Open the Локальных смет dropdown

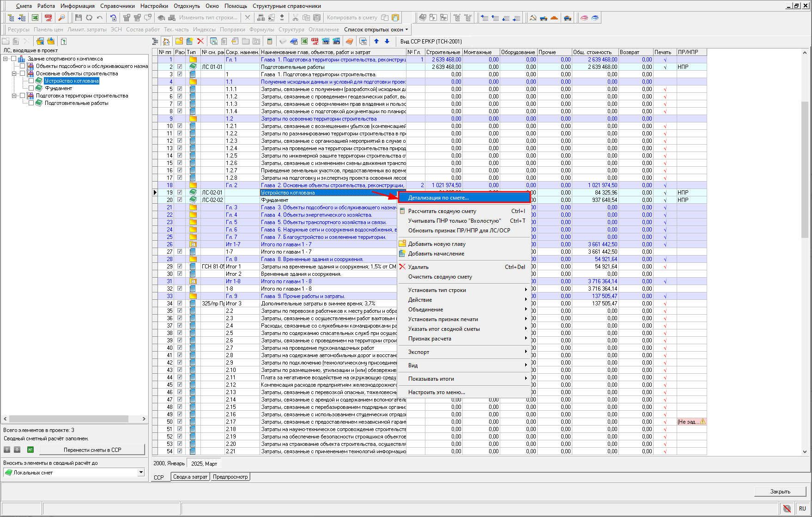point(141,473)
